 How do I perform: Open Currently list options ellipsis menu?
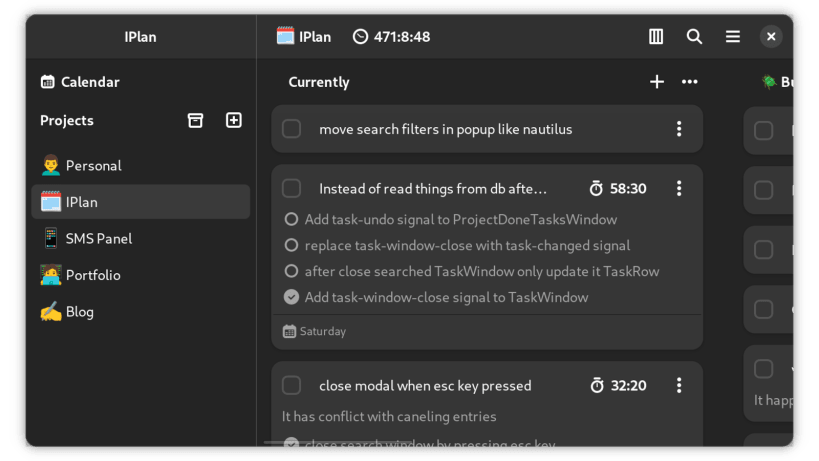point(689,82)
